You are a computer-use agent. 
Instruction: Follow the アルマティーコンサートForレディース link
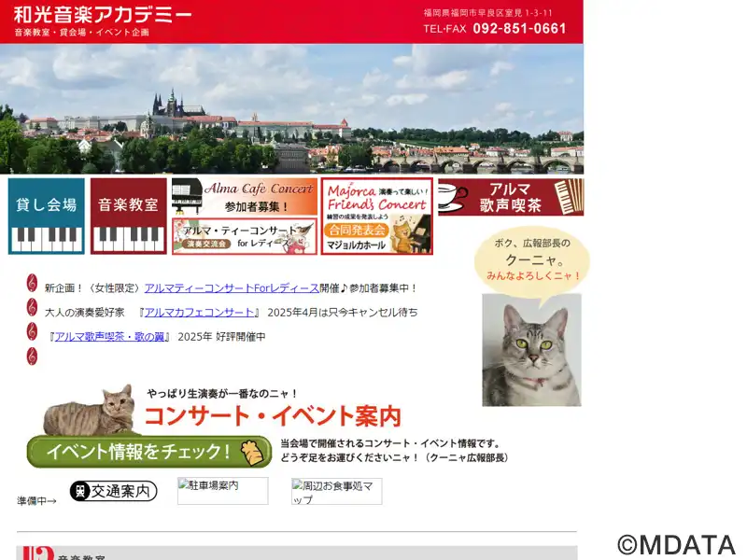(232, 288)
